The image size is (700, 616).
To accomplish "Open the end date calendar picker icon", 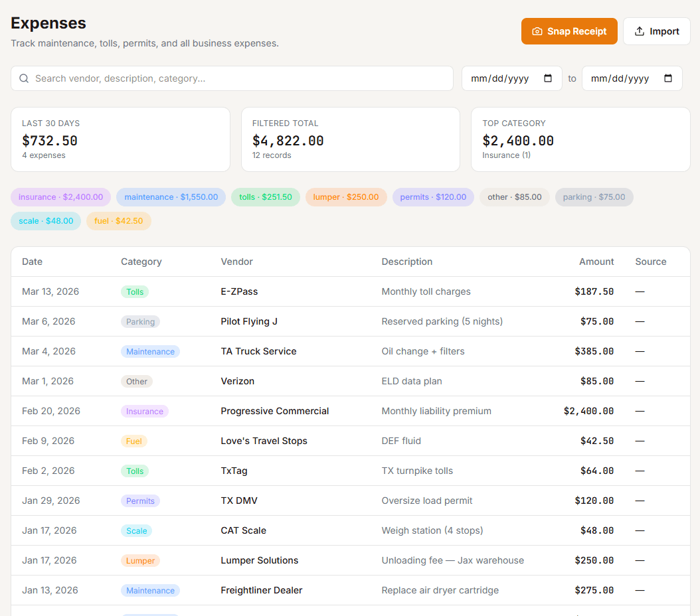I will (669, 78).
